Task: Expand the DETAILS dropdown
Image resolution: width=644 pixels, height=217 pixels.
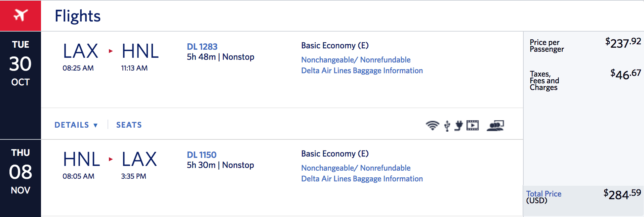Action: point(76,125)
